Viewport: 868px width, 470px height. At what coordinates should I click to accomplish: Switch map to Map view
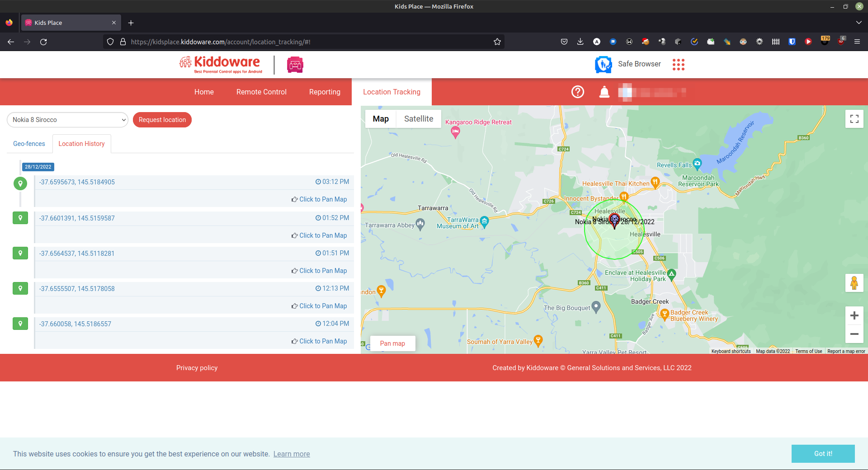381,119
